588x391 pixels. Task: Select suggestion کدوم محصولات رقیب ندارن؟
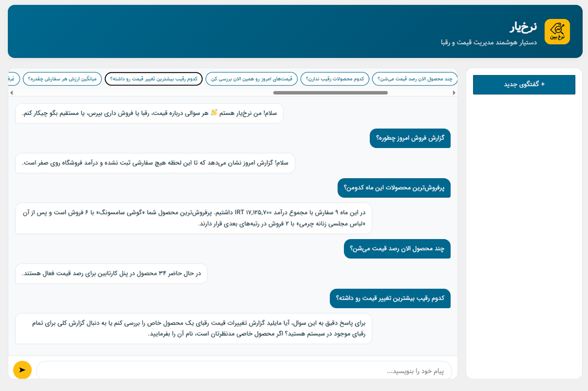(335, 79)
